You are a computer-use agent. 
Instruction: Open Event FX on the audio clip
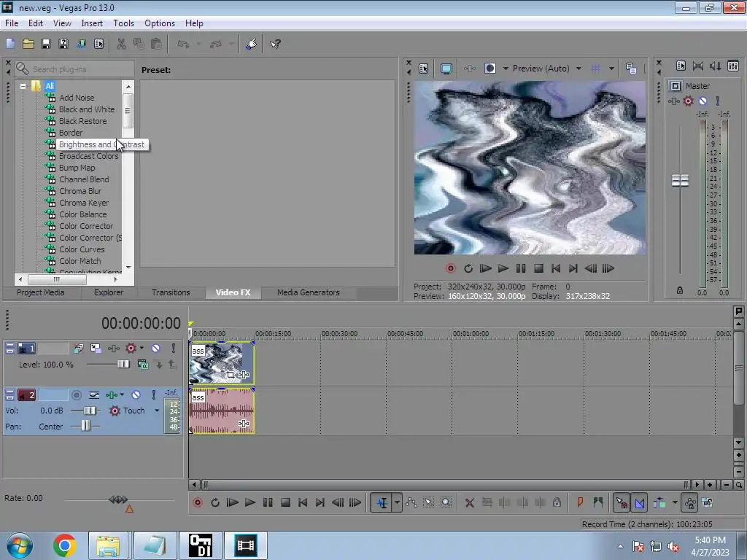244,424
